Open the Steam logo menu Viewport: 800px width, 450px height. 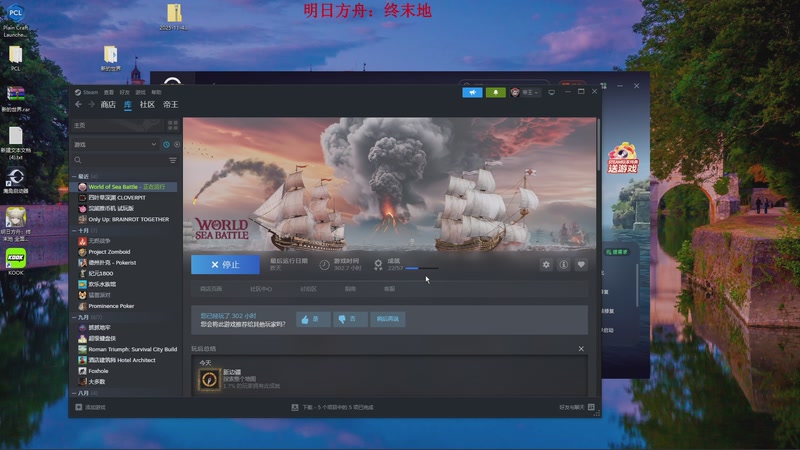pos(86,92)
